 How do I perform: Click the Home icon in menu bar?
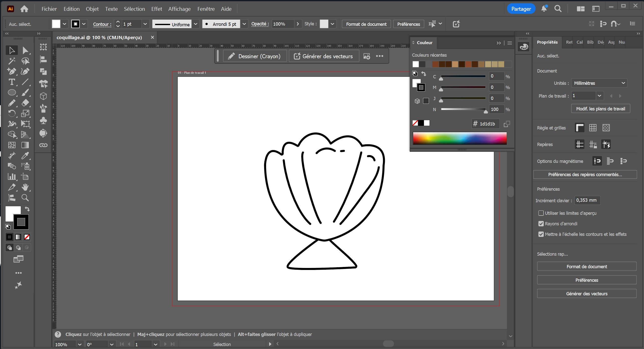pos(24,9)
